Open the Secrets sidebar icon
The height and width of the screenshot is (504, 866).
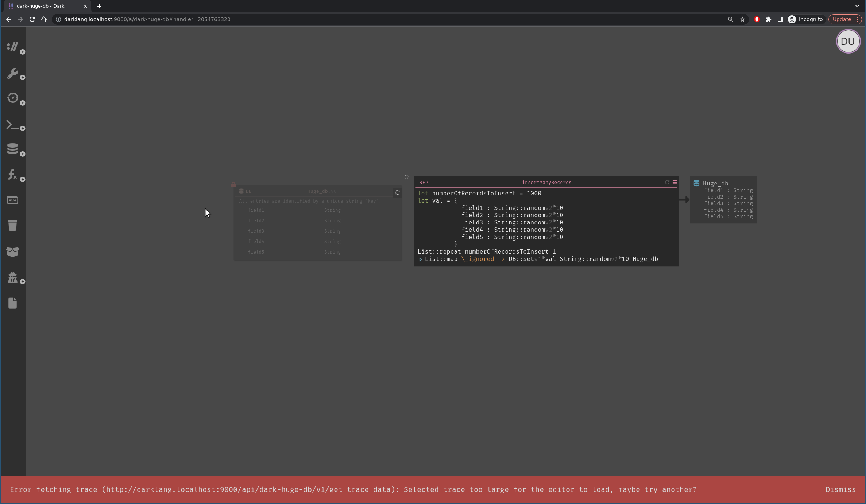coord(13,278)
